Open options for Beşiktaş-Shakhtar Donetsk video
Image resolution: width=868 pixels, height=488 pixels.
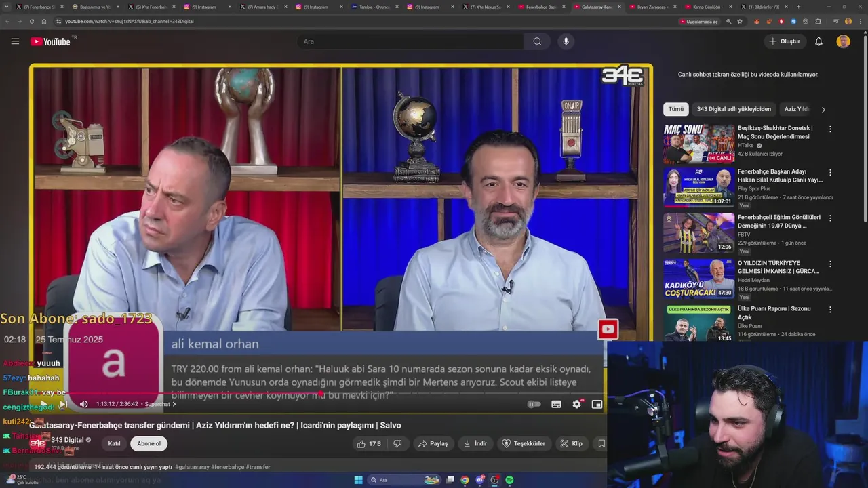(830, 129)
